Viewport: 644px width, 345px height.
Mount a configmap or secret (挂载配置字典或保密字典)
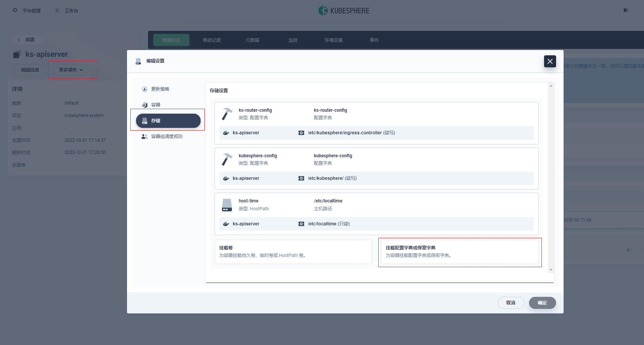[x=460, y=252]
